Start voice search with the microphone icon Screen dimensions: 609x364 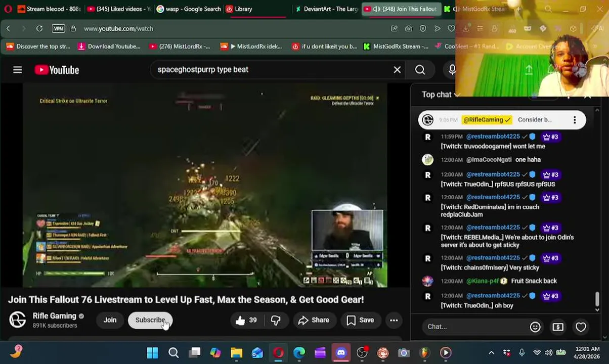pyautogui.click(x=452, y=70)
